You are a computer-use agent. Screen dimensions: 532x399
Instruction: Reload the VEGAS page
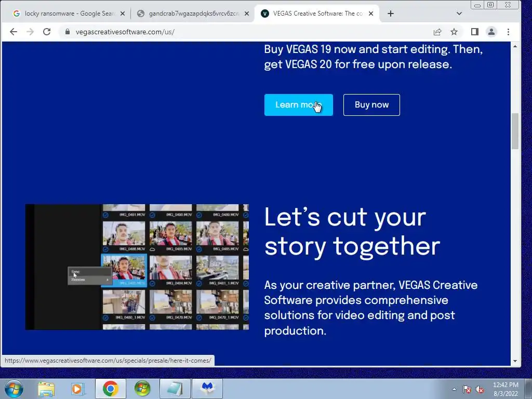coord(47,32)
